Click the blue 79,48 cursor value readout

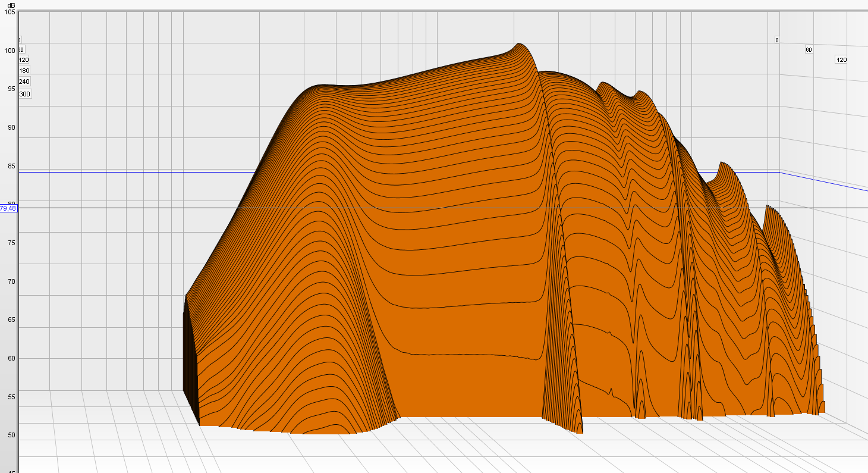click(x=8, y=208)
